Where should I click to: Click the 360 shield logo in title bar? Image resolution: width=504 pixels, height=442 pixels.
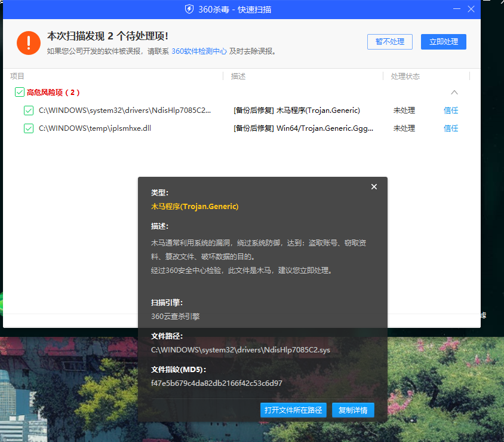pos(189,10)
